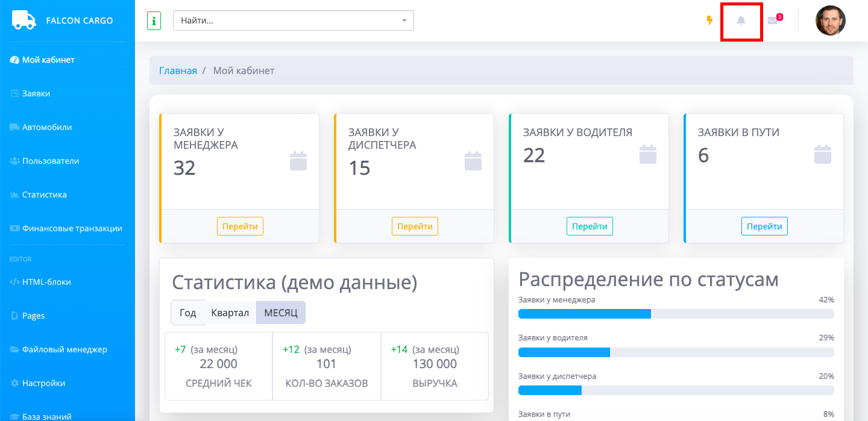This screenshot has width=868, height=421.
Task: Click the notification bell icon
Action: point(741,21)
